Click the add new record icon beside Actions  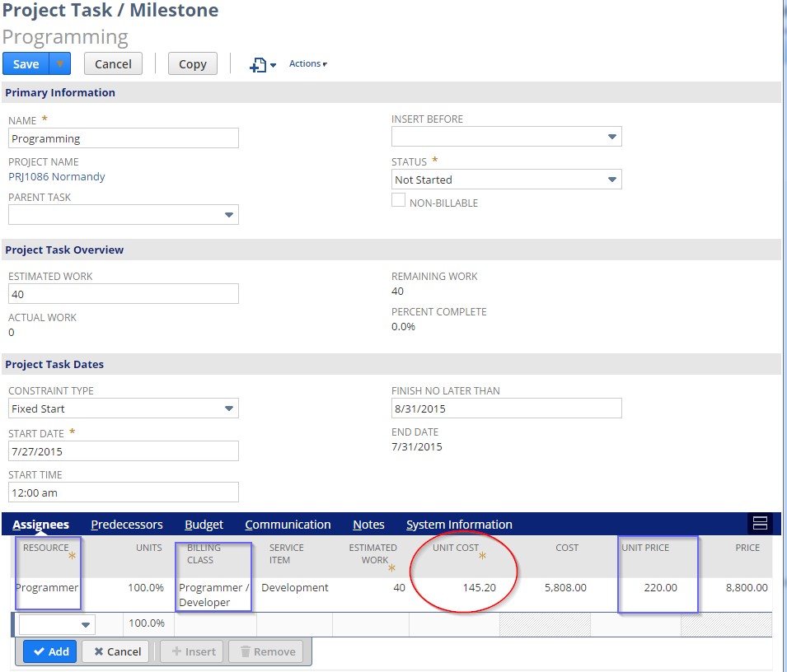[260, 64]
